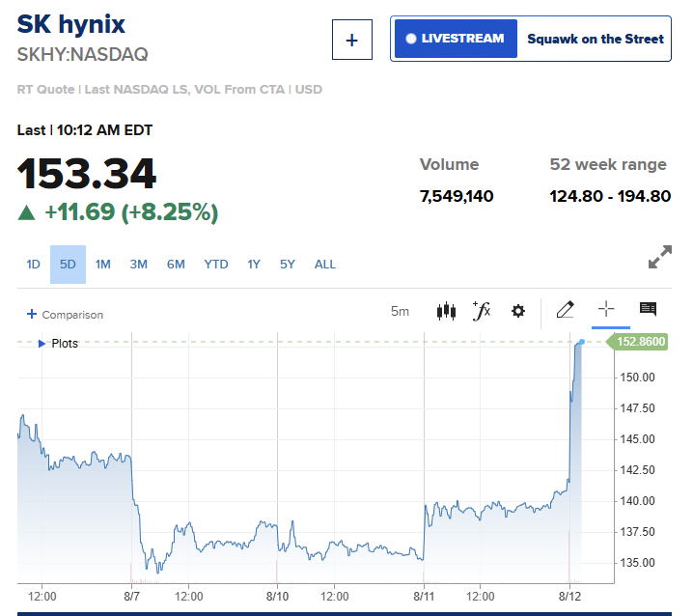Select the 5Y time range

point(288,265)
